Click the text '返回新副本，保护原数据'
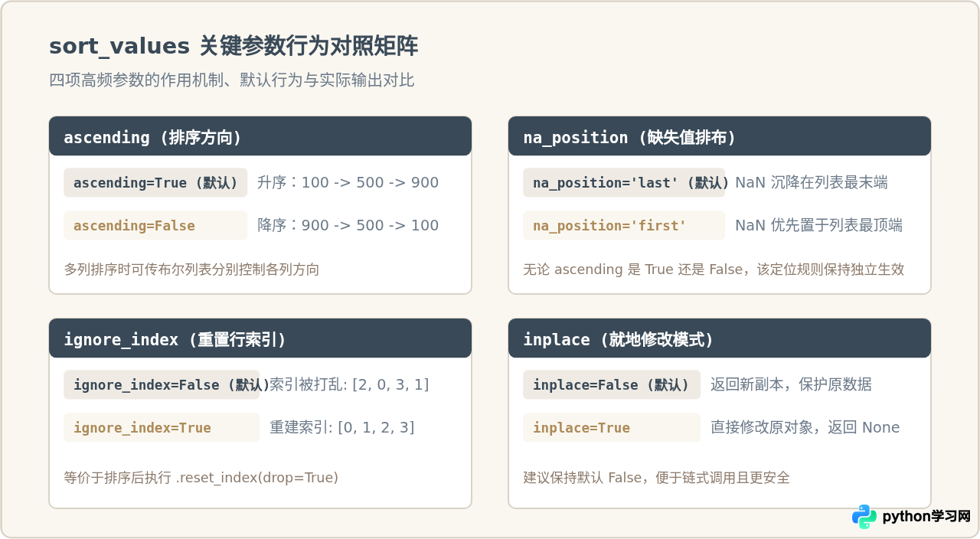The height and width of the screenshot is (539, 980). point(791,384)
